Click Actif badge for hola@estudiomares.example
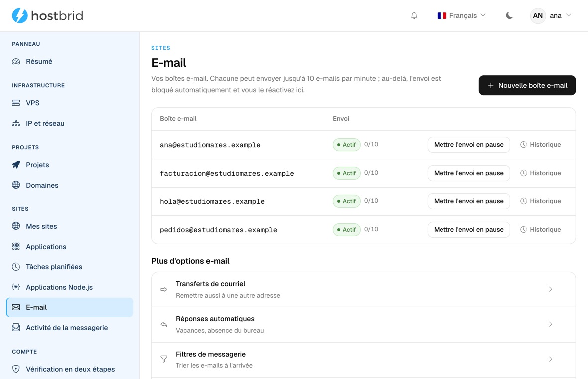The height and width of the screenshot is (379, 588). pyautogui.click(x=346, y=201)
